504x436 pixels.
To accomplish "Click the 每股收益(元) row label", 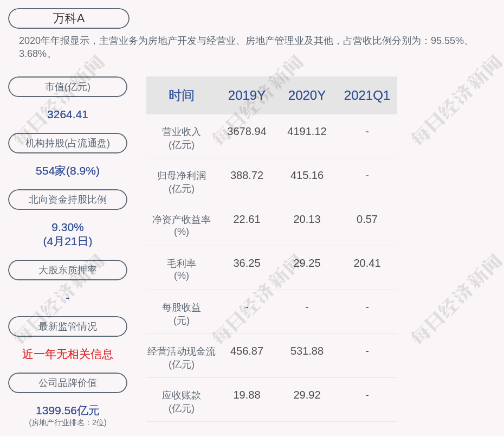I will 182,314.
